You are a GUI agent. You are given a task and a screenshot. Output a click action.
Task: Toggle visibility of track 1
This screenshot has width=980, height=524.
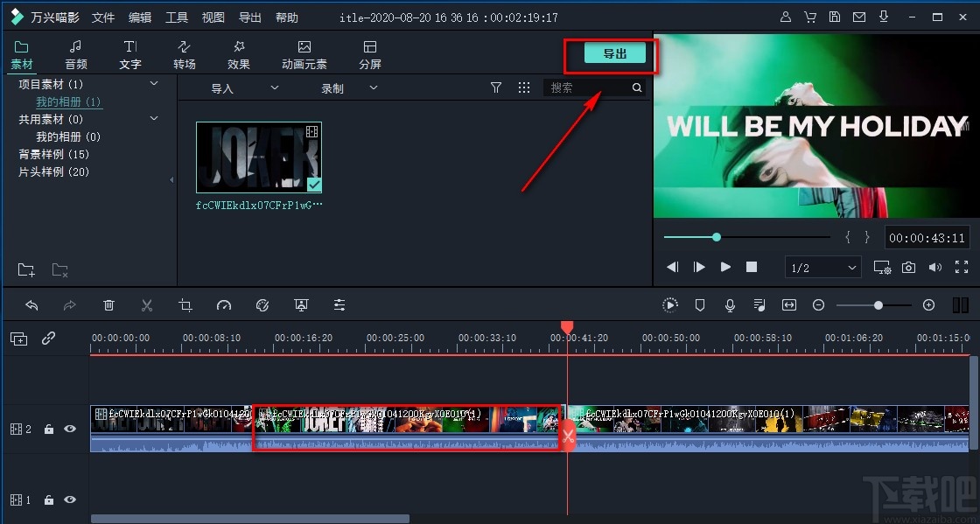(70, 500)
